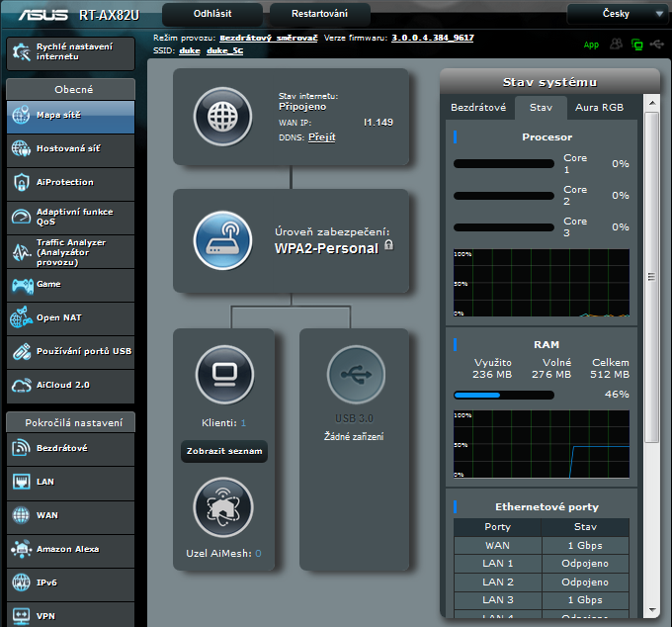Click the wireless router security icon

pos(223,238)
